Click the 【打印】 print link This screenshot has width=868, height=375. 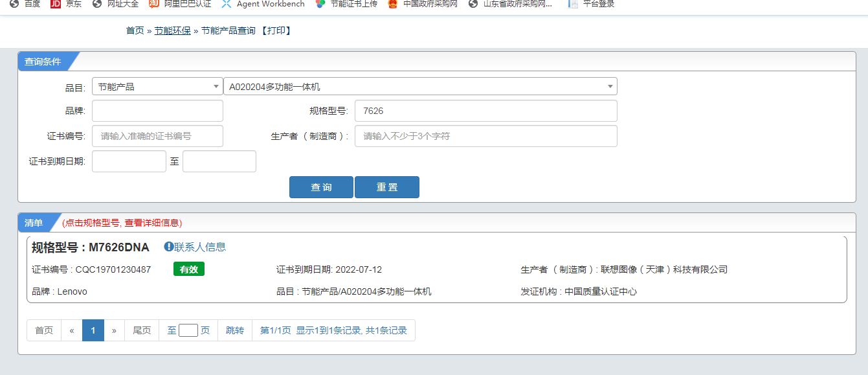click(276, 30)
